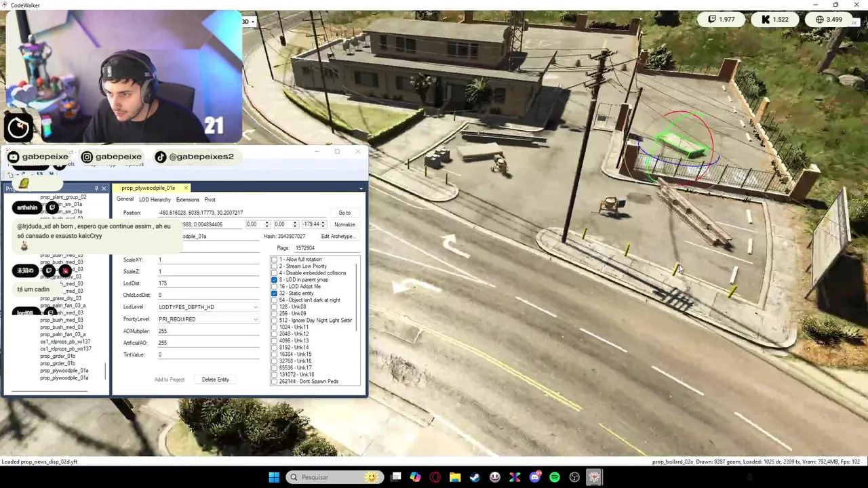Click the Edit Archetype button

pyautogui.click(x=338, y=237)
